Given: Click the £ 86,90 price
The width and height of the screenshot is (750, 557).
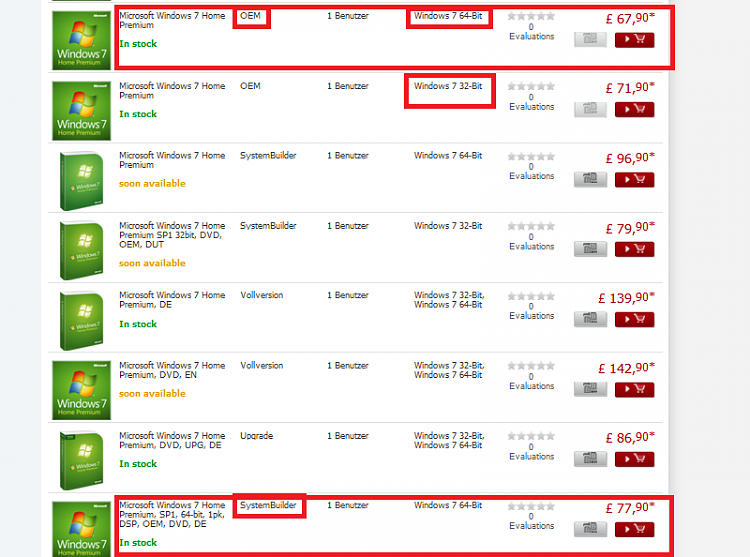Looking at the screenshot, I should [x=630, y=438].
